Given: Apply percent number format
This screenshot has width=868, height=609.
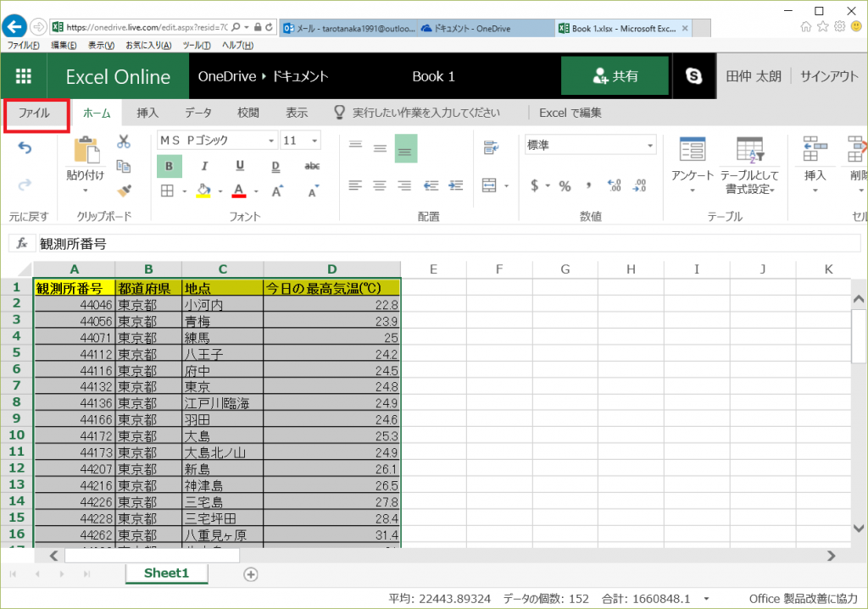Looking at the screenshot, I should 565,185.
